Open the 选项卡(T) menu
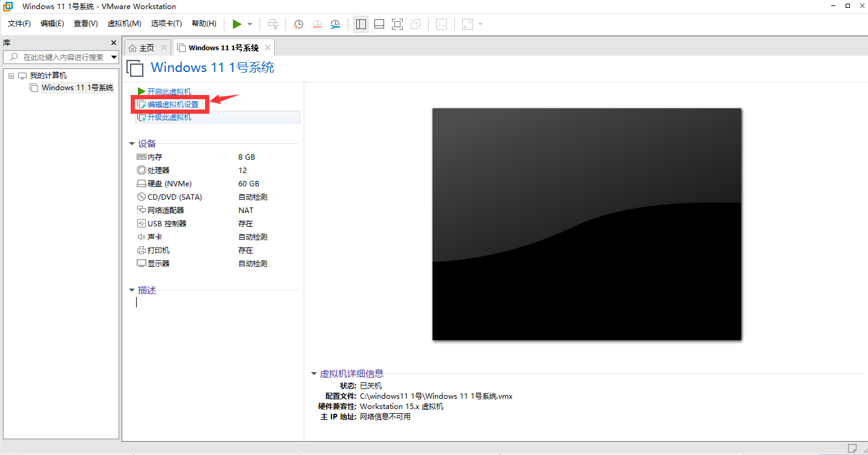 (166, 24)
